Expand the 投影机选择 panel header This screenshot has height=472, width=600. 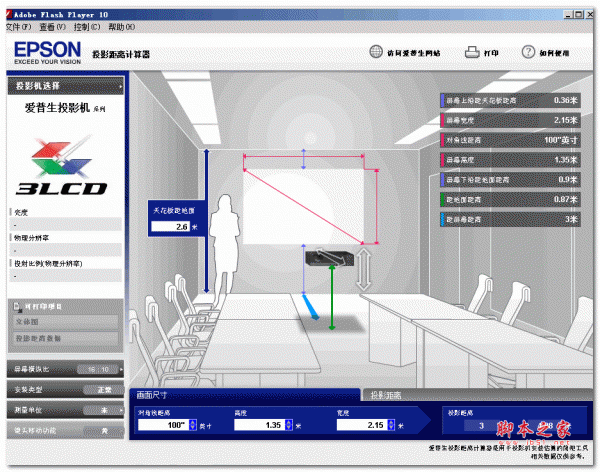click(66, 86)
